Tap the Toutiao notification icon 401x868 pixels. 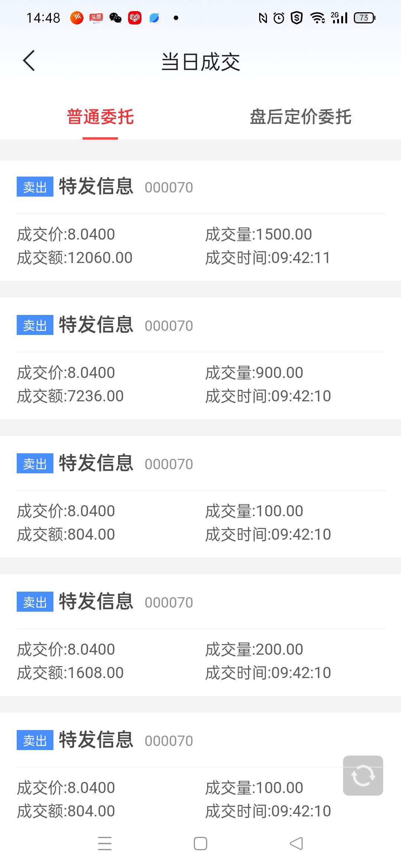96,18
